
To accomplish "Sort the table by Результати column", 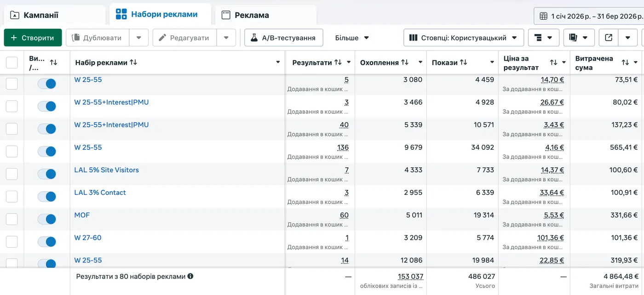I will click(x=338, y=62).
